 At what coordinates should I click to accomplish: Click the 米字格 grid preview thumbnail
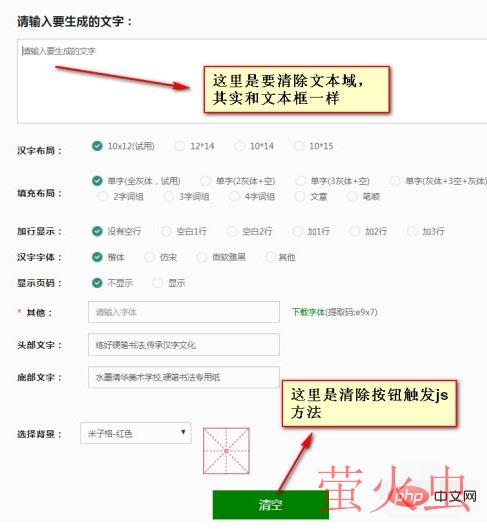pyautogui.click(x=226, y=451)
